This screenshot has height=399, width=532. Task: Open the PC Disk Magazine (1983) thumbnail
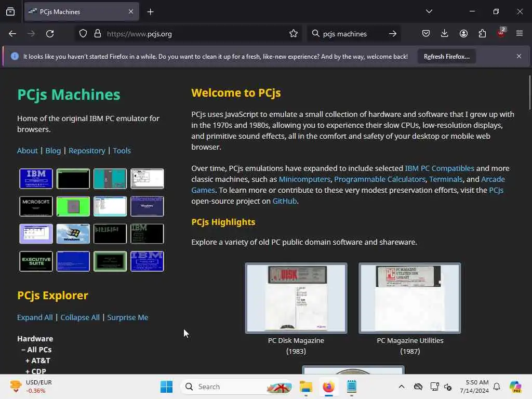click(296, 298)
